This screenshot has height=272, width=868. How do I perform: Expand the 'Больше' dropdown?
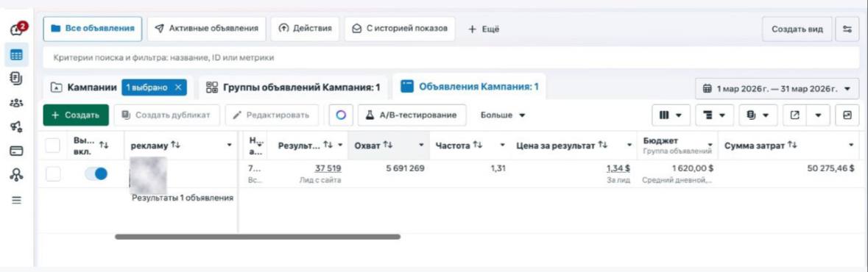coord(503,115)
